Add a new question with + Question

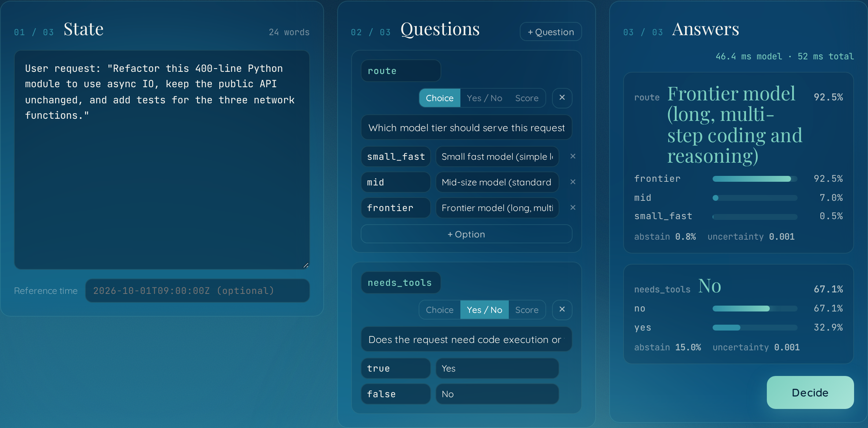click(551, 32)
